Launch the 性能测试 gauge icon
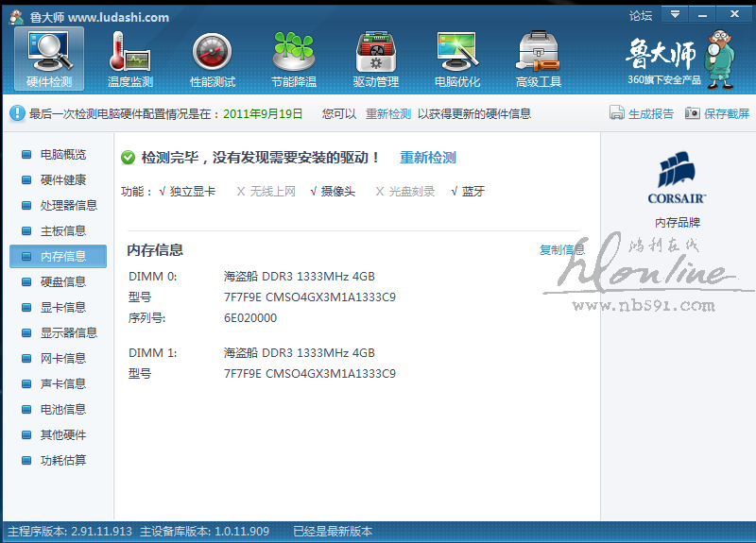The image size is (756, 543). pos(212,59)
